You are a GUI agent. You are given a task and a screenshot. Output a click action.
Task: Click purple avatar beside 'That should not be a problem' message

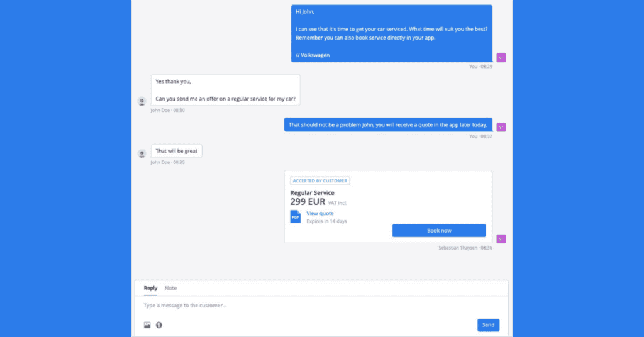(501, 127)
